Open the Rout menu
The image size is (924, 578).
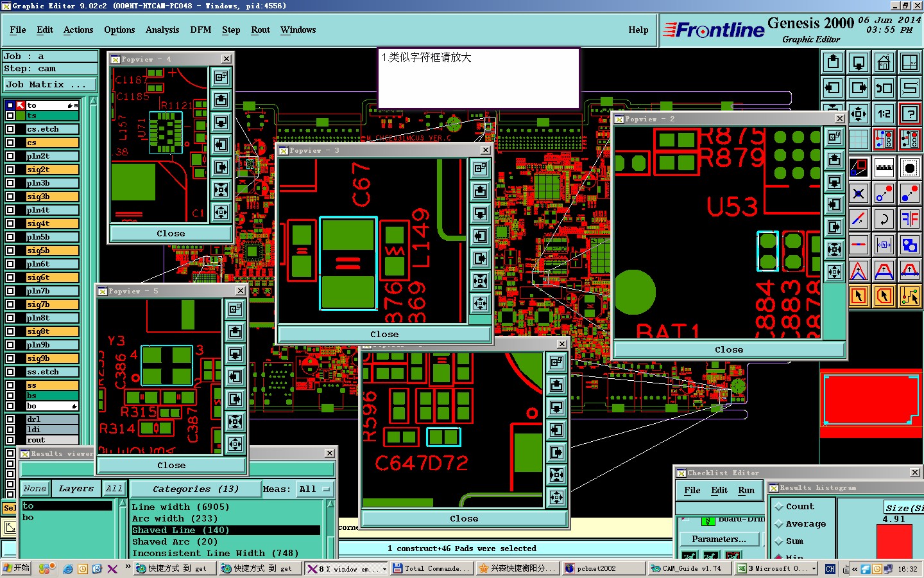click(x=261, y=30)
